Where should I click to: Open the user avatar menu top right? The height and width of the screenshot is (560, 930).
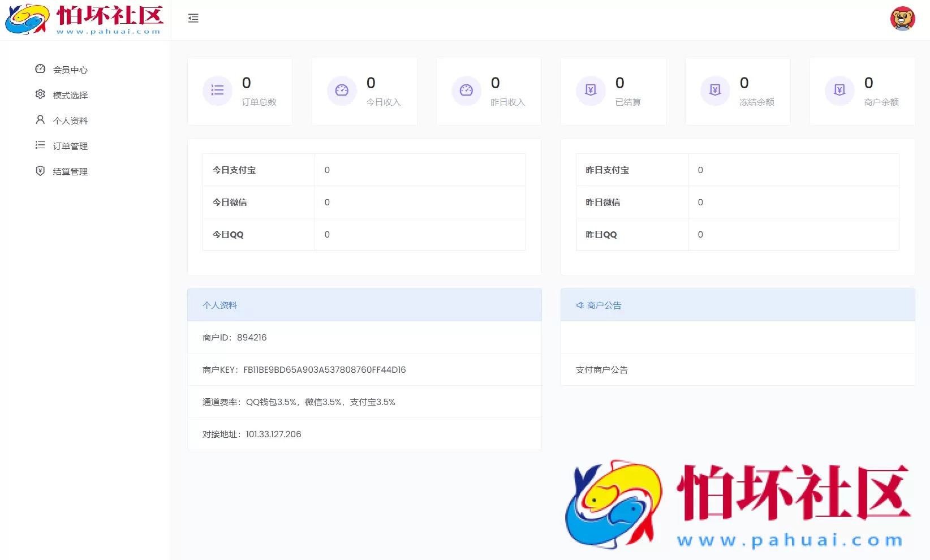(x=903, y=18)
